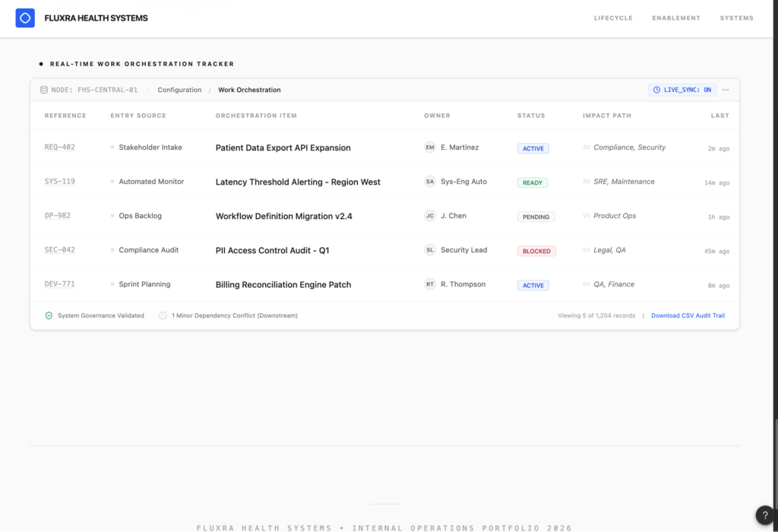Click 'Viewing 5 of 1,204 records' text
778x532 pixels.
coord(596,315)
